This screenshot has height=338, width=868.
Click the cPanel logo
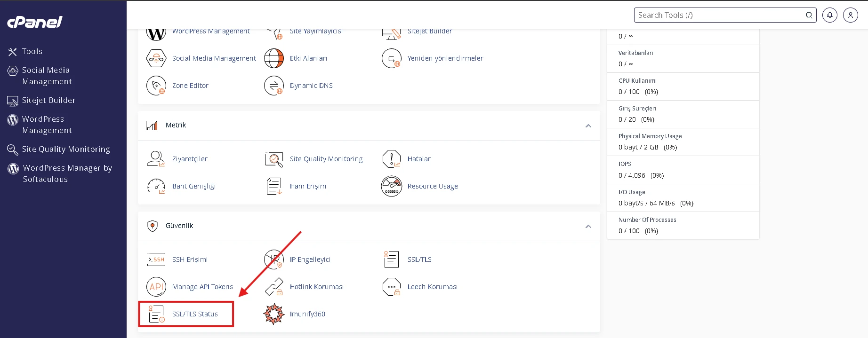pyautogui.click(x=35, y=22)
